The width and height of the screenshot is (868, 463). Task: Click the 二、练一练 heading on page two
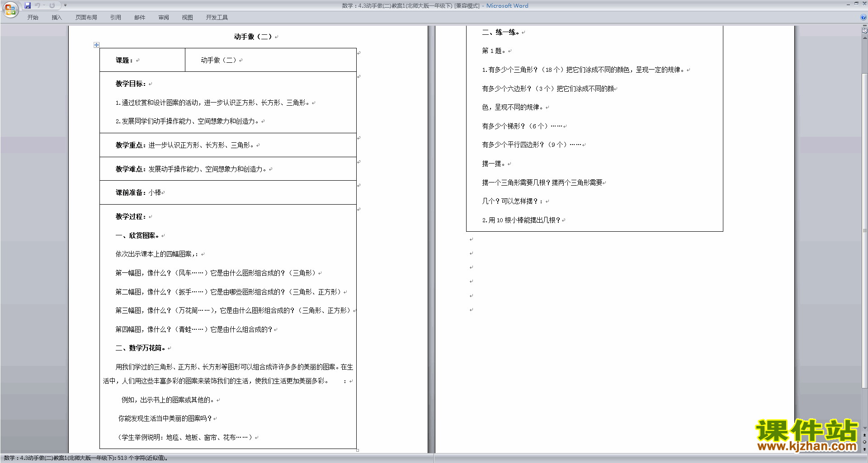(x=501, y=32)
